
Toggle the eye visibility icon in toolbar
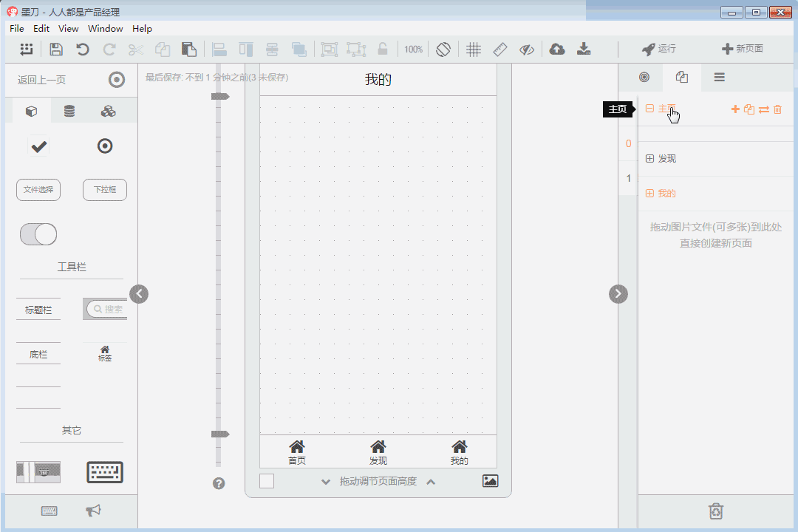click(526, 50)
